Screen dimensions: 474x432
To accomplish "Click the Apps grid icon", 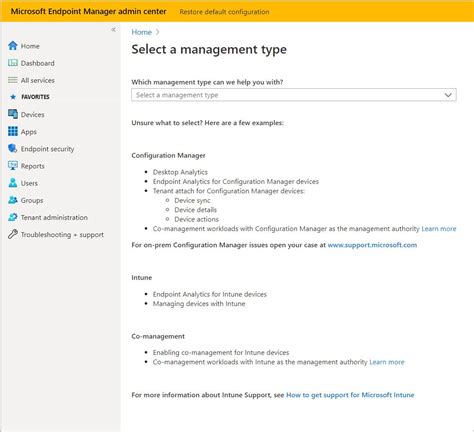I will coord(13,131).
